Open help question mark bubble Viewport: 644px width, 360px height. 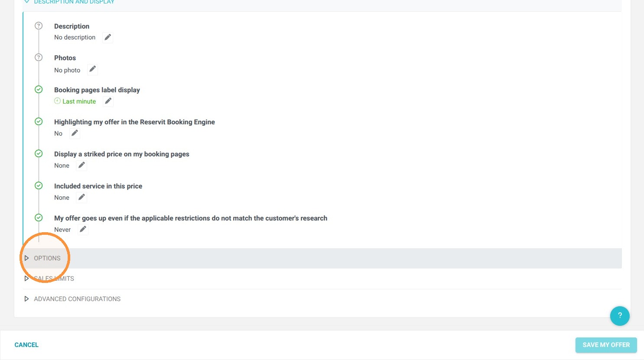pos(620,316)
